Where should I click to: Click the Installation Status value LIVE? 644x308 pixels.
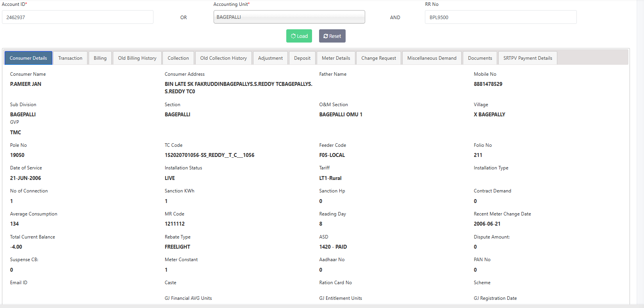(x=170, y=178)
